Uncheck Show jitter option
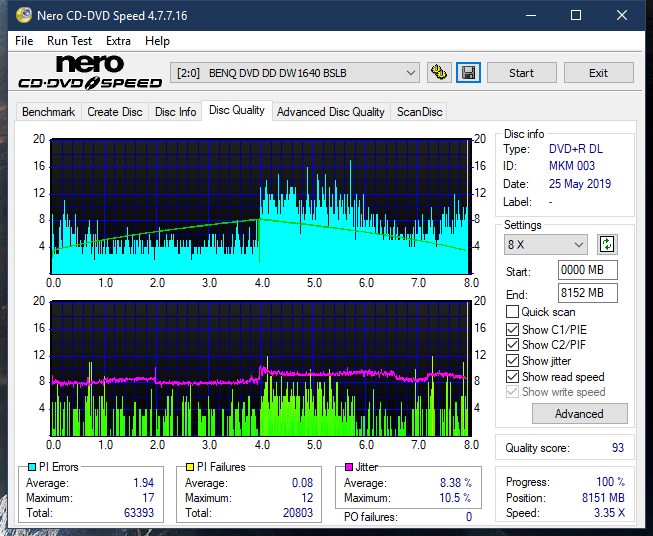The width and height of the screenshot is (653, 536). [x=512, y=361]
